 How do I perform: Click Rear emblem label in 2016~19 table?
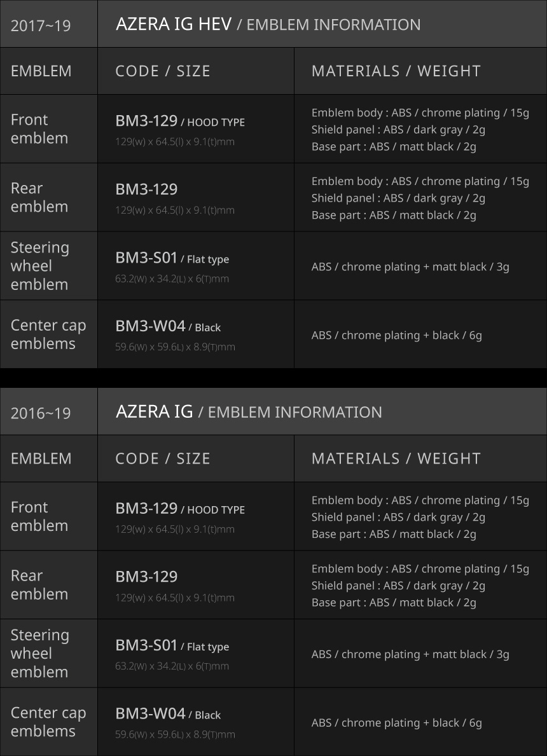click(39, 584)
